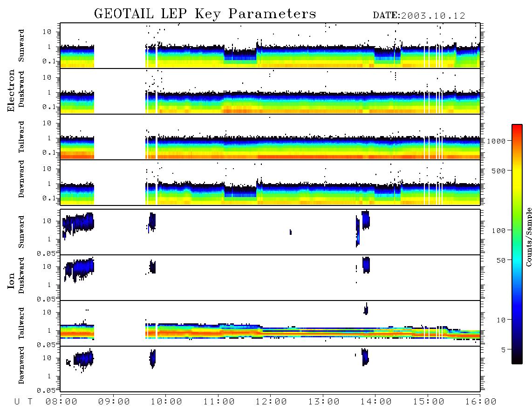The width and height of the screenshot is (532, 410).
Task: Click the 14:00 time tick label
Action: click(x=376, y=402)
